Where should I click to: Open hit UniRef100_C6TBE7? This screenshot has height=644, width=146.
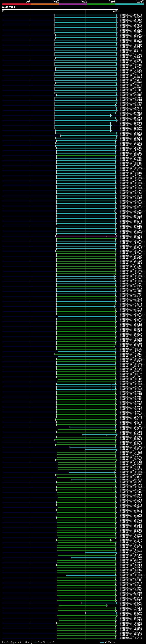point(131,20)
